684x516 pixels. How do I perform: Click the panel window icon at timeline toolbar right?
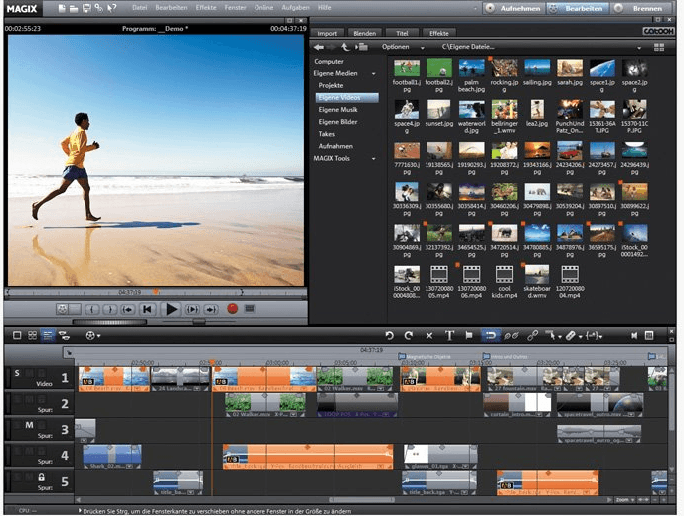click(649, 335)
